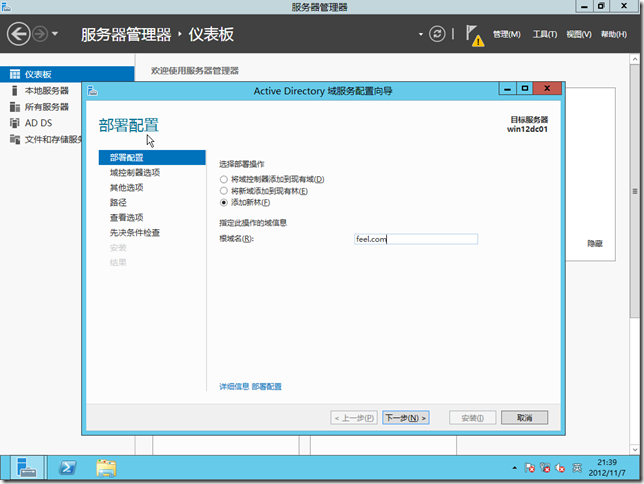Show hidden tray icons arrow
The image size is (644, 484).
click(515, 468)
